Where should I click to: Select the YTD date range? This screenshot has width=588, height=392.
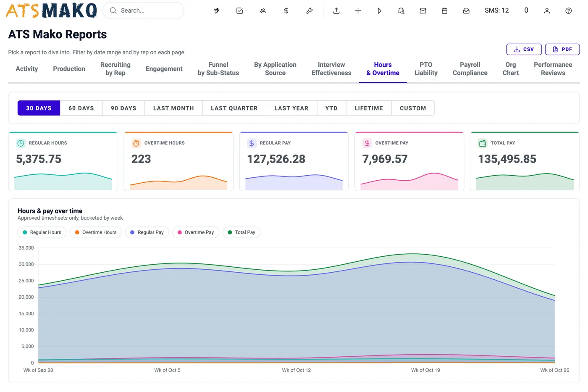tap(331, 108)
